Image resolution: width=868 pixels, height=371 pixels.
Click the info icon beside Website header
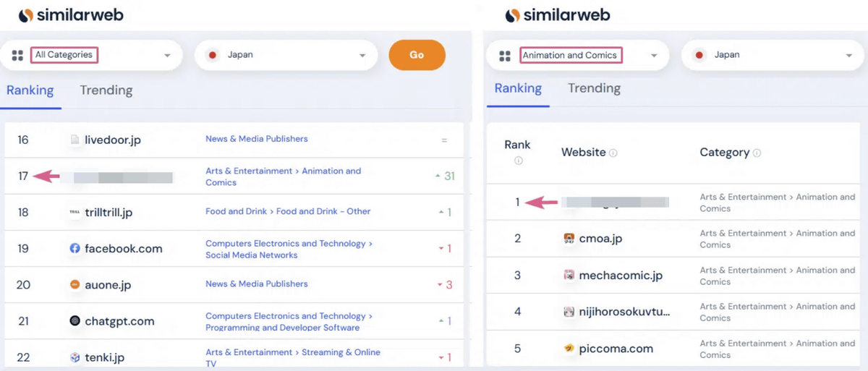[613, 153]
